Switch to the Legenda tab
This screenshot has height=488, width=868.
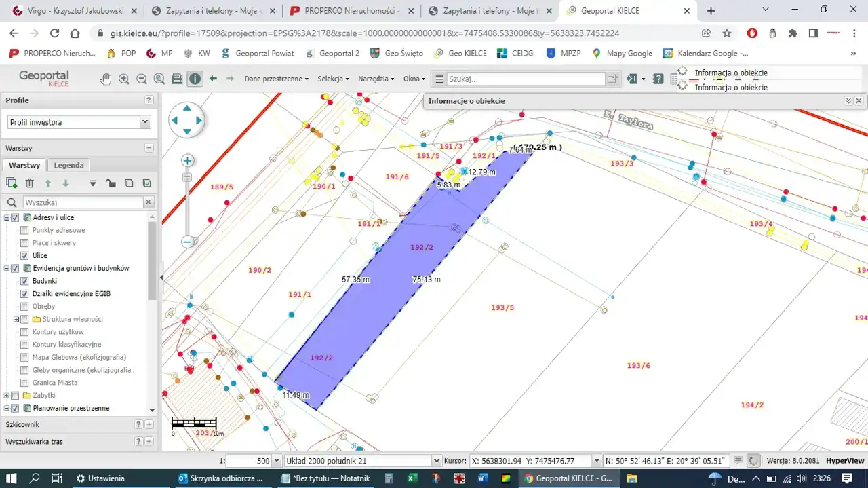click(68, 165)
